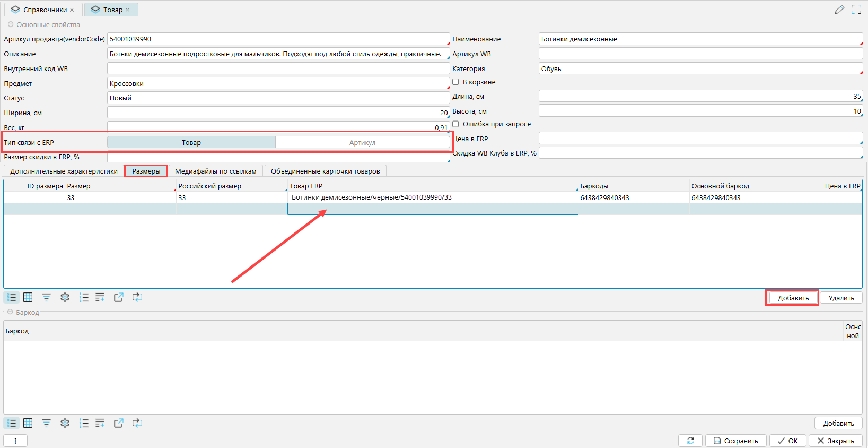Open filter in the sizes table toolbar

coord(47,297)
